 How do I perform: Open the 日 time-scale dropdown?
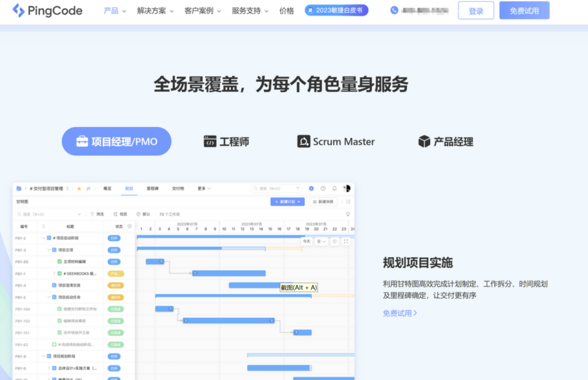point(320,241)
